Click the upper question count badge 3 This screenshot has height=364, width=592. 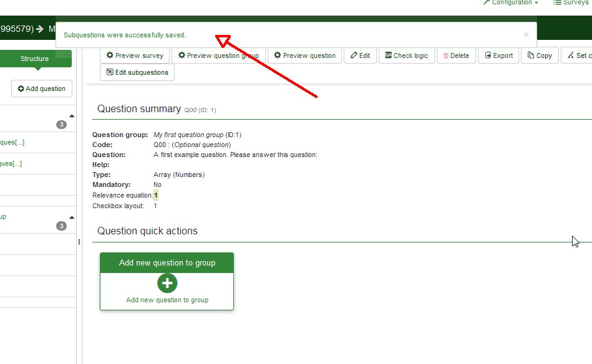point(62,125)
